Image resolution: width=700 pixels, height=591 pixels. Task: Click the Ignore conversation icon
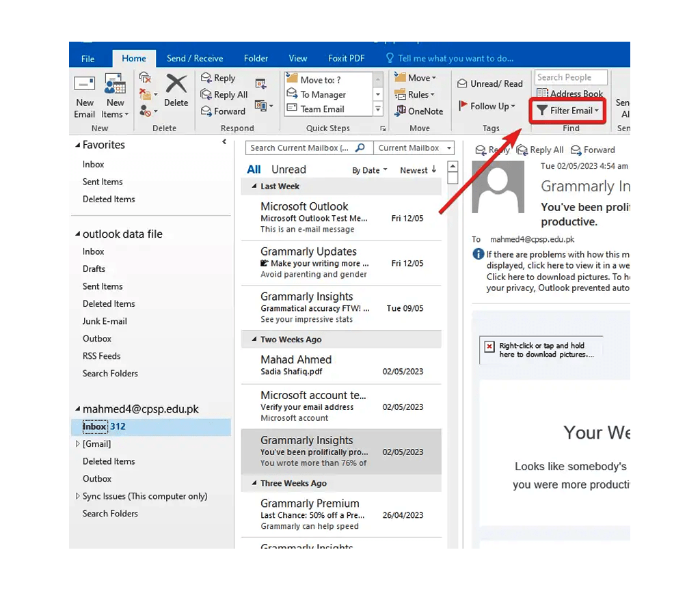click(x=145, y=78)
